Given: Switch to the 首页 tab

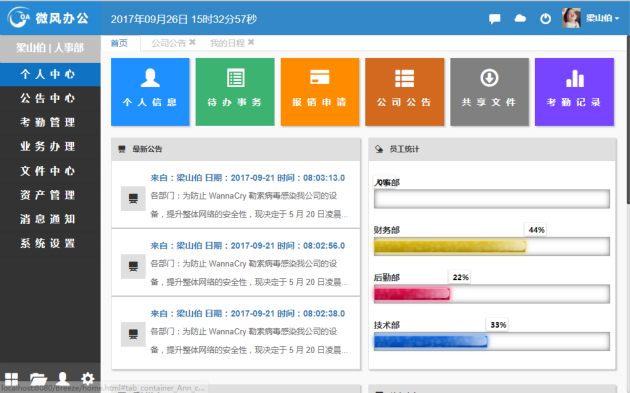Looking at the screenshot, I should [120, 43].
